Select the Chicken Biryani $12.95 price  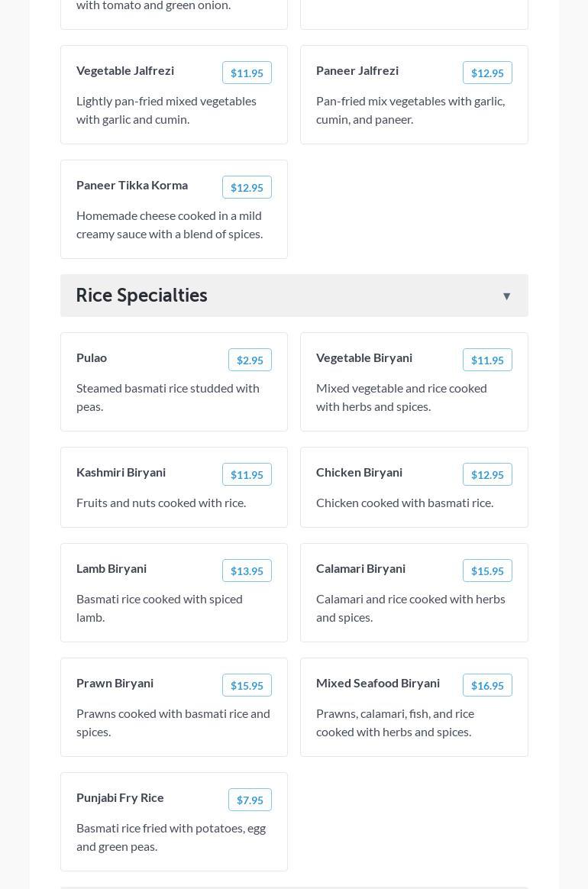[487, 475]
